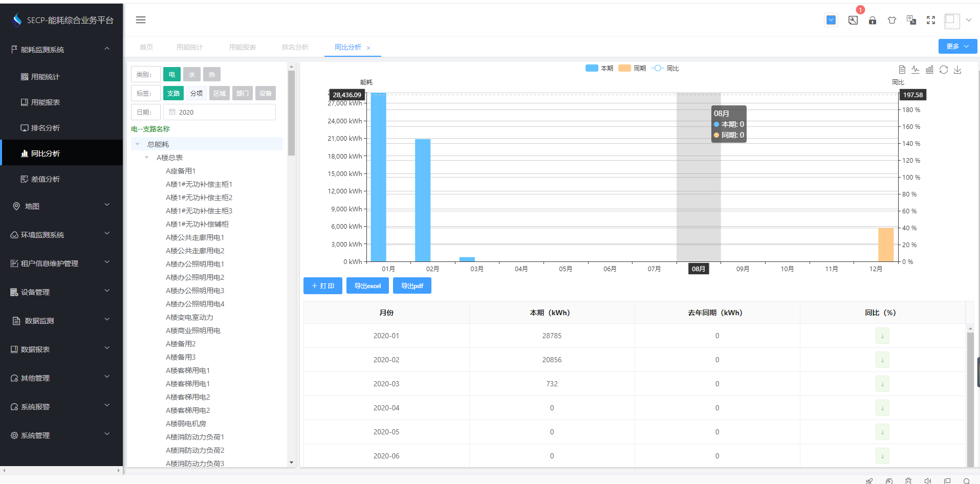Expand the 设备管理 sidebar menu
980x484 pixels.
[61, 292]
